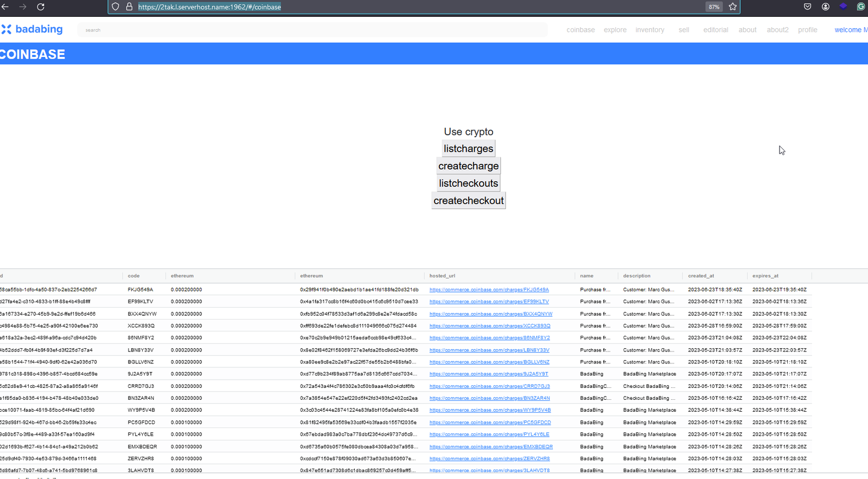Click the padlock site security icon
The width and height of the screenshot is (868, 479).
pyautogui.click(x=129, y=7)
